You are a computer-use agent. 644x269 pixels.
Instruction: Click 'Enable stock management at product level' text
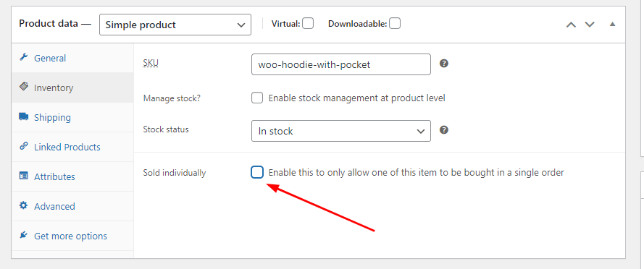click(356, 98)
